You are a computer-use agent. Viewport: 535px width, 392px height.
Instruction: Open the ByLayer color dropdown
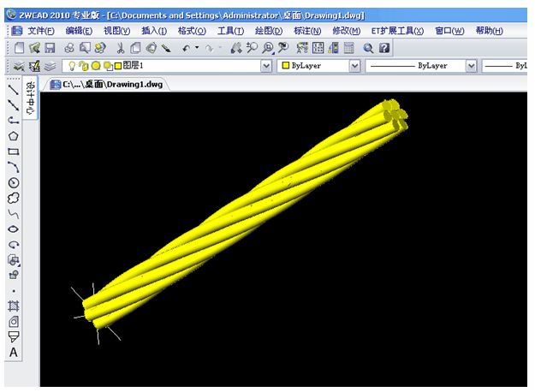354,66
